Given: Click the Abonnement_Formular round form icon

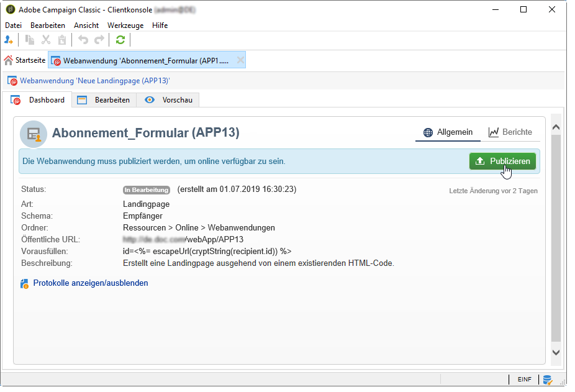Looking at the screenshot, I should 34,134.
